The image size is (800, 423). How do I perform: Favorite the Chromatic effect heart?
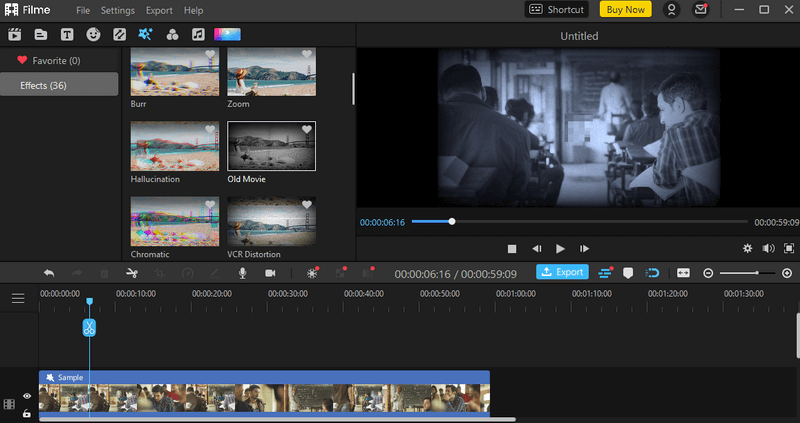[x=210, y=205]
